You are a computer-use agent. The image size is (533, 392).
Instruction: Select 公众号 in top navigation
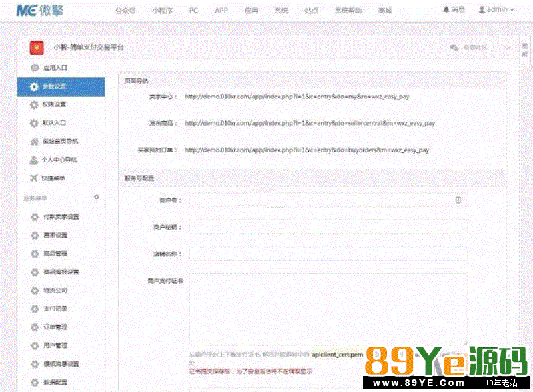tap(125, 11)
